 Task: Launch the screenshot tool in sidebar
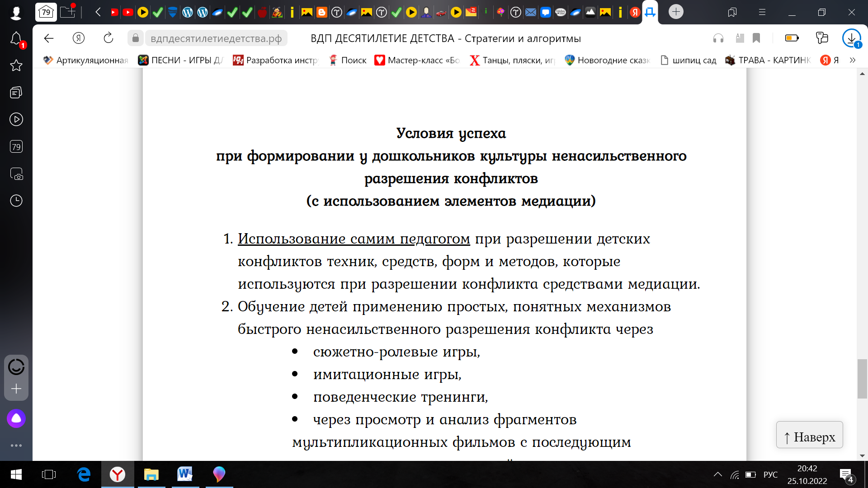pos(16,174)
